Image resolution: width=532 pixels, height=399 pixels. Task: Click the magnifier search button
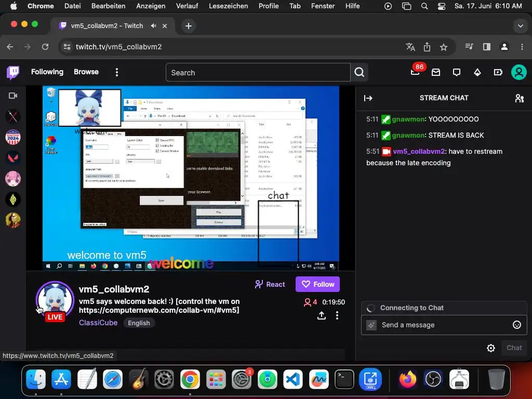click(x=360, y=72)
